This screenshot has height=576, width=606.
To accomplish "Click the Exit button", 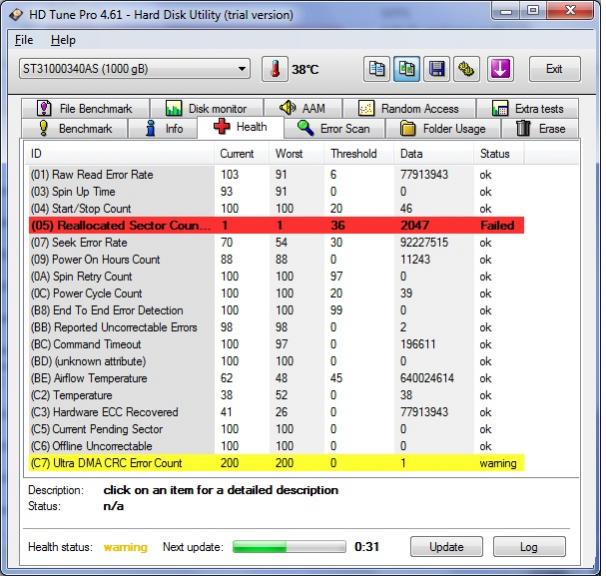I will point(554,69).
